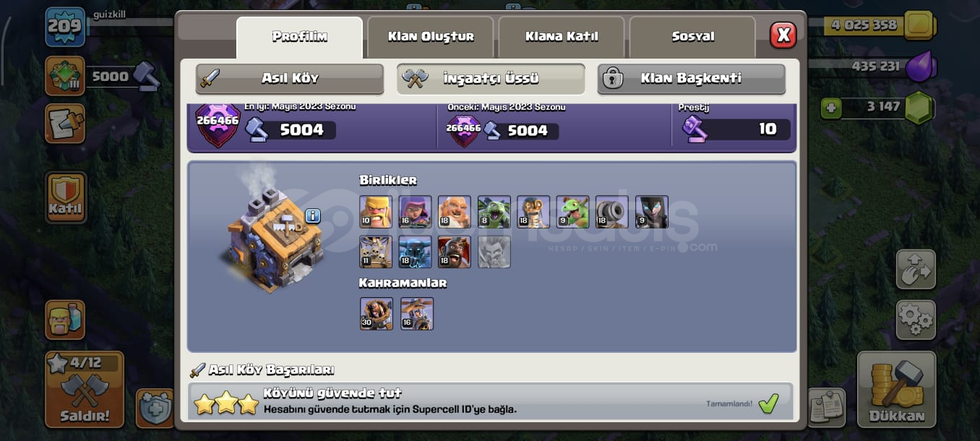Switch to Klana Katıl tab
980x441 pixels.
[x=562, y=37]
